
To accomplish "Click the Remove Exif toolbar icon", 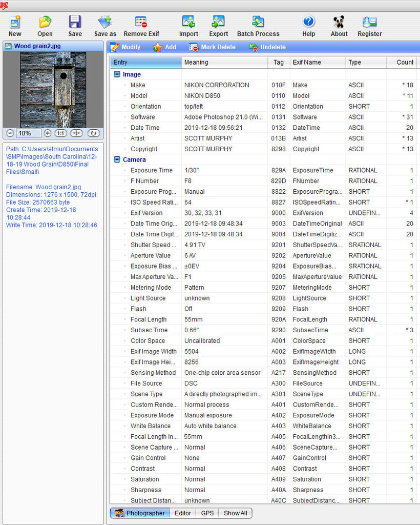I will [141, 23].
